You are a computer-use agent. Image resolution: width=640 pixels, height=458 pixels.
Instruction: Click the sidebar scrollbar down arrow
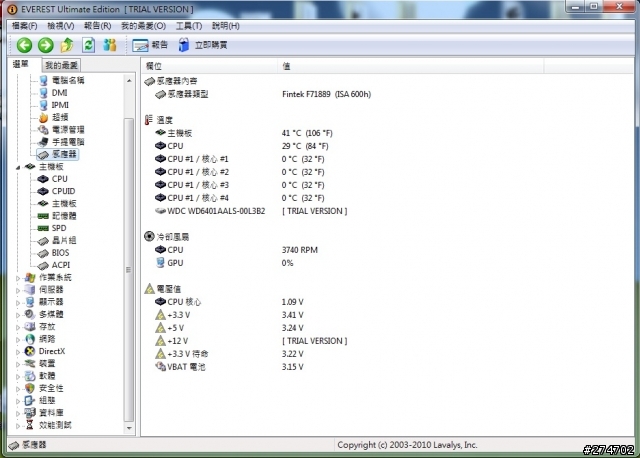129,428
